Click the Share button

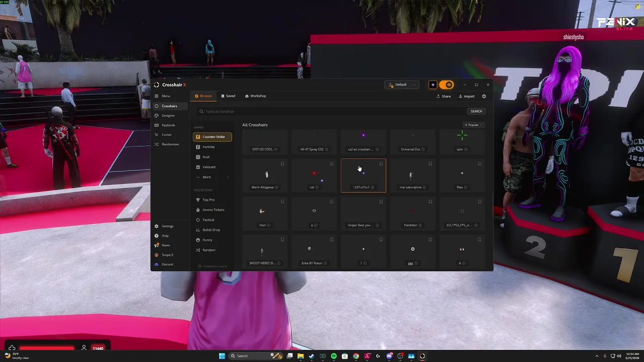point(444,96)
